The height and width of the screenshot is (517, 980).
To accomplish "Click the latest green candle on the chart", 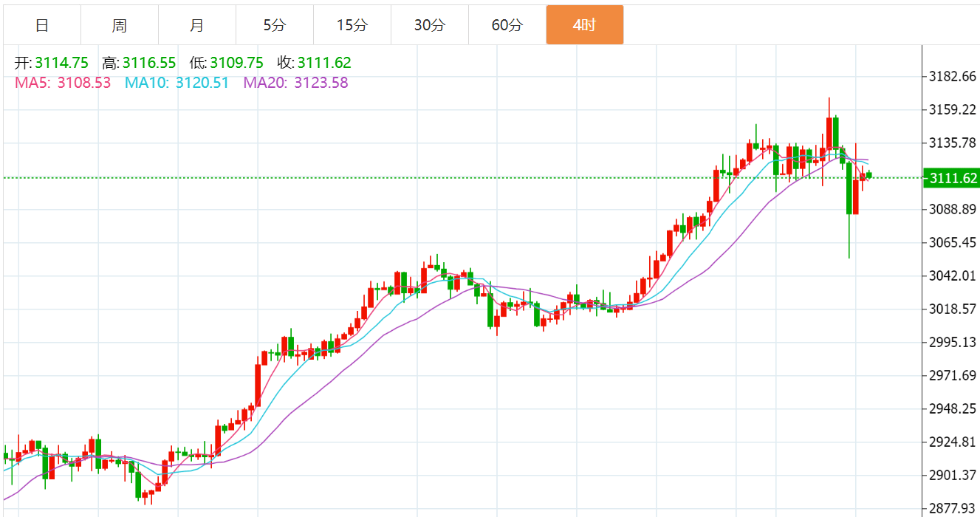I will [870, 175].
